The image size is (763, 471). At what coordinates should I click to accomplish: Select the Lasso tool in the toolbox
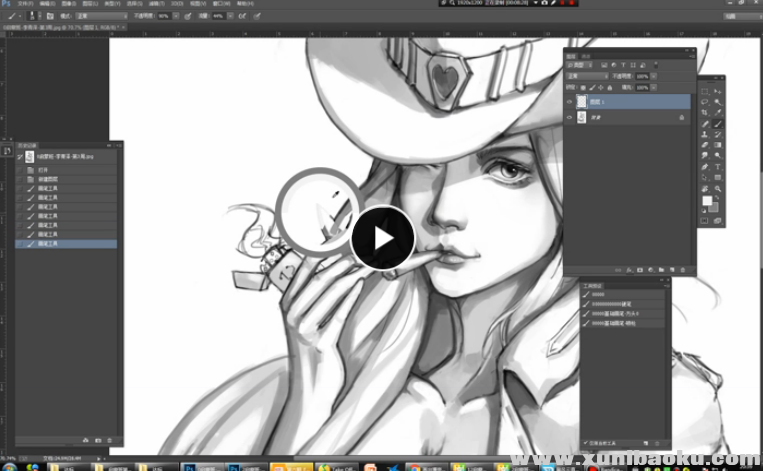pos(705,102)
